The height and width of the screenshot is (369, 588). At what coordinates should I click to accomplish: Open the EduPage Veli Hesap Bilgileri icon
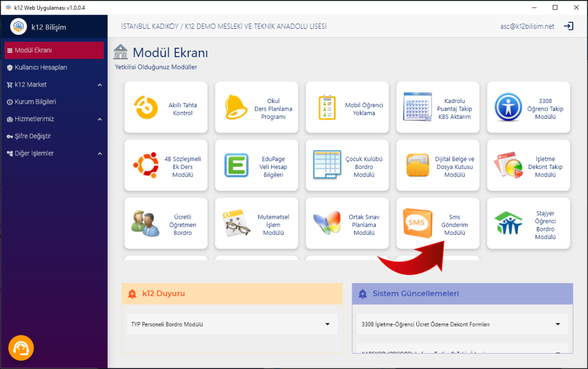[236, 165]
